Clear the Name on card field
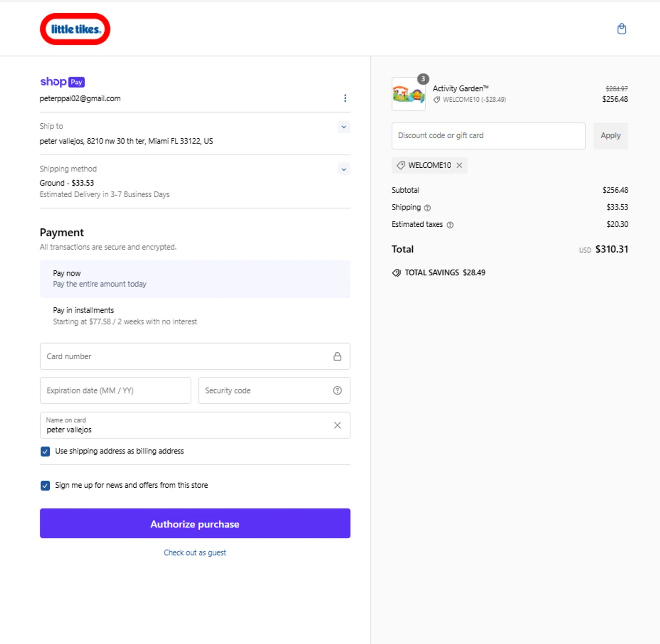Image resolution: width=660 pixels, height=644 pixels. [x=337, y=425]
